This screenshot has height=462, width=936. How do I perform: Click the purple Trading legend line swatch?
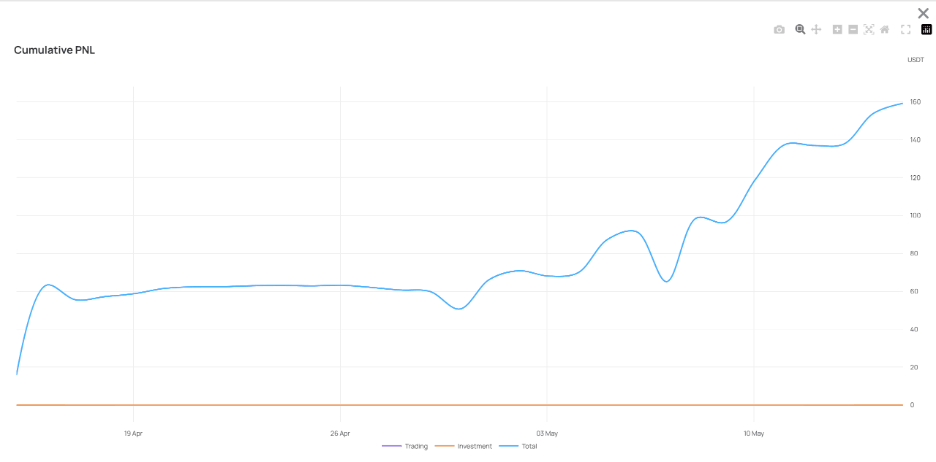(x=391, y=446)
